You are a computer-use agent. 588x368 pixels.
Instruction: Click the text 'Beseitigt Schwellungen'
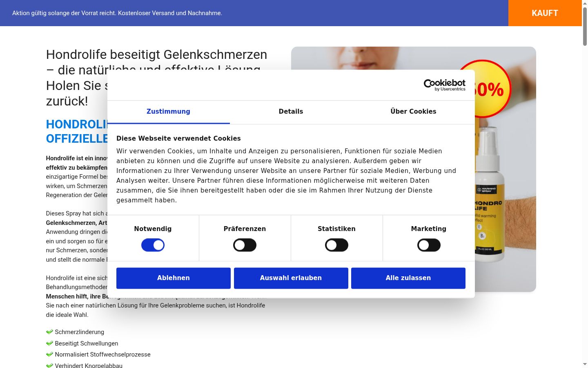87,343
